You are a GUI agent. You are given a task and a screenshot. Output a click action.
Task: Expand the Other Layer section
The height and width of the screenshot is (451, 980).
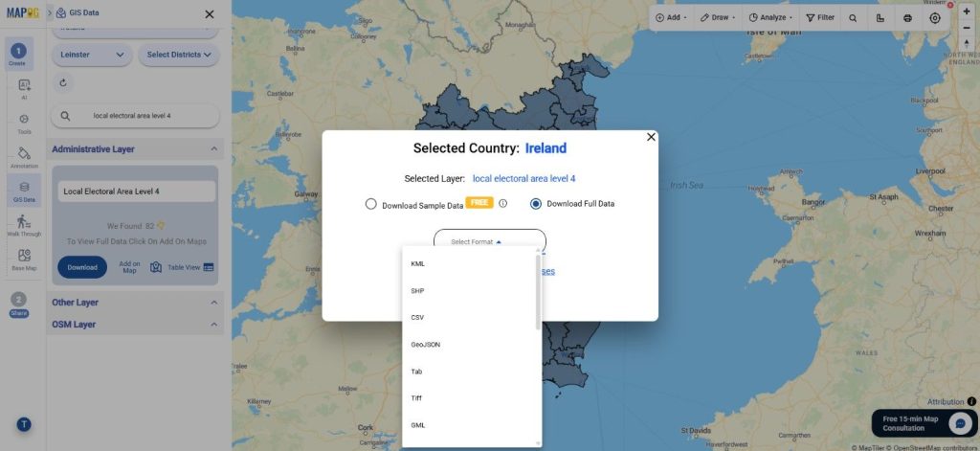213,303
